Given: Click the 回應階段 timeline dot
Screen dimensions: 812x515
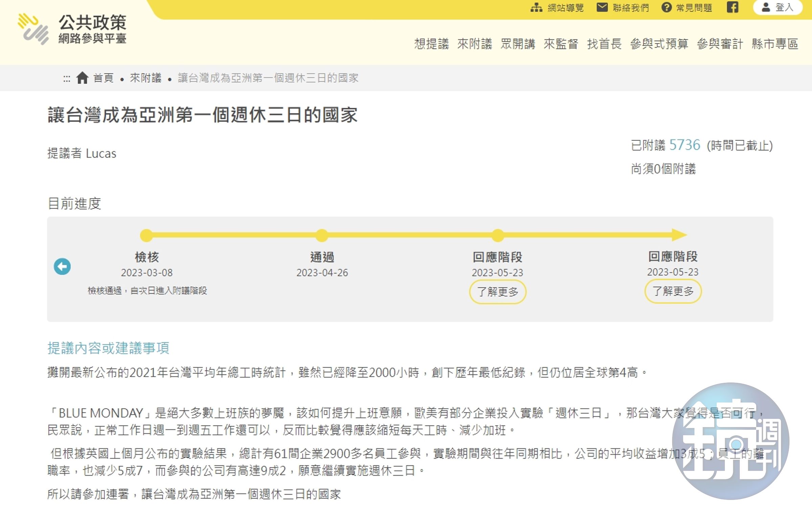Looking at the screenshot, I should pyautogui.click(x=498, y=235).
